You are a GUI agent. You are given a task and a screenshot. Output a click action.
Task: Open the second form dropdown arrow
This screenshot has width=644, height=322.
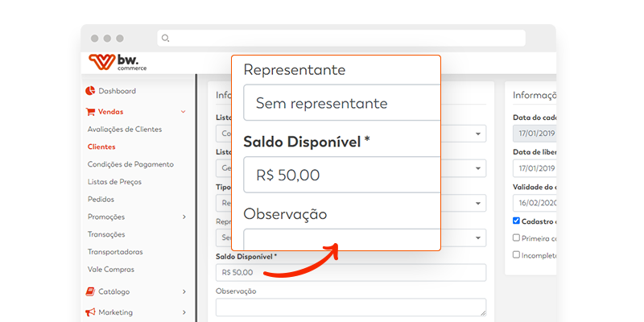tap(478, 168)
